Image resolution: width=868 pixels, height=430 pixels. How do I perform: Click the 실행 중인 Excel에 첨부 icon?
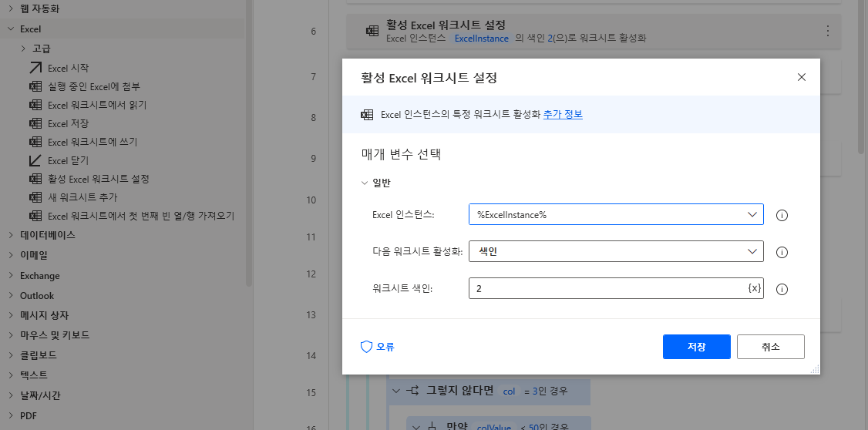coord(35,86)
